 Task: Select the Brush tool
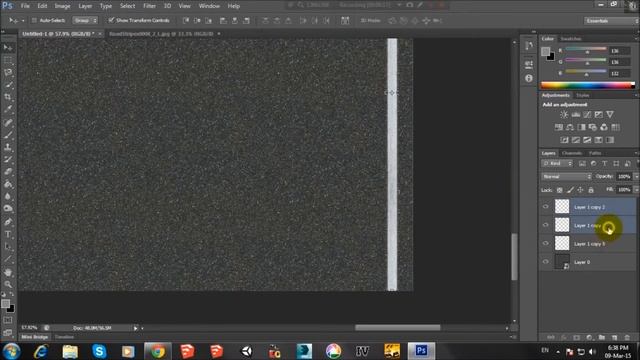point(8,135)
